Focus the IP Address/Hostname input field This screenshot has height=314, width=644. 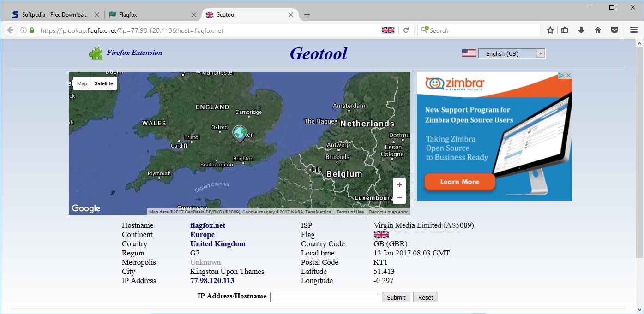coord(325,297)
